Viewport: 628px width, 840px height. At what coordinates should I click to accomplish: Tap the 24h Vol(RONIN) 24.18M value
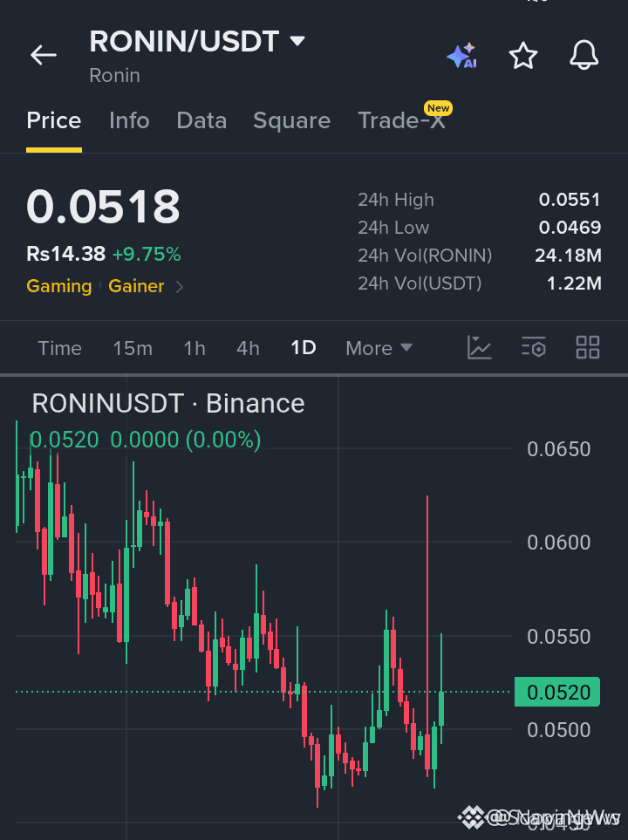tap(568, 256)
